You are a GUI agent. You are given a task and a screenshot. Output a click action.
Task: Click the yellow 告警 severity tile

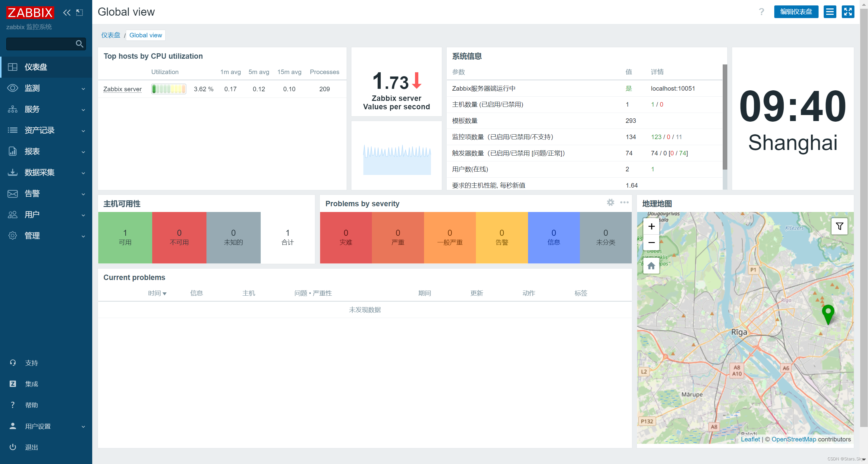(x=502, y=237)
